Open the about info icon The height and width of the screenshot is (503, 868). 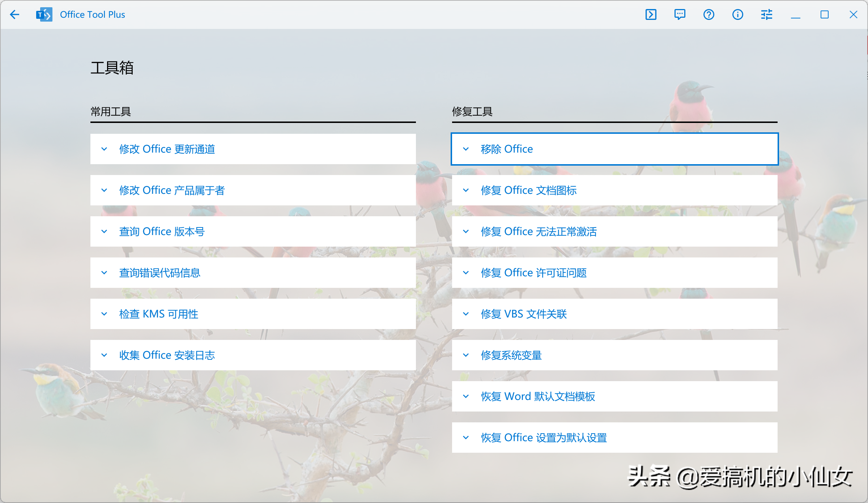coord(738,14)
